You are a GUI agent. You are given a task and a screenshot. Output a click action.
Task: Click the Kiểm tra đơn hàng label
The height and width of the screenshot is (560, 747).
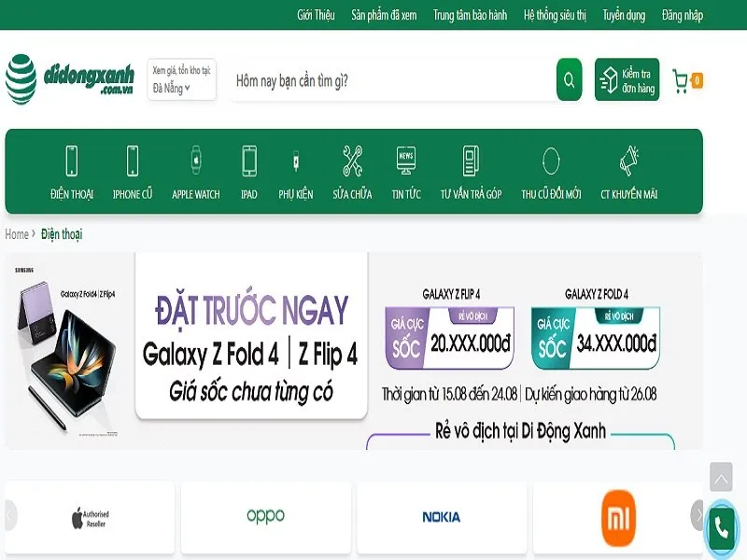point(638,80)
